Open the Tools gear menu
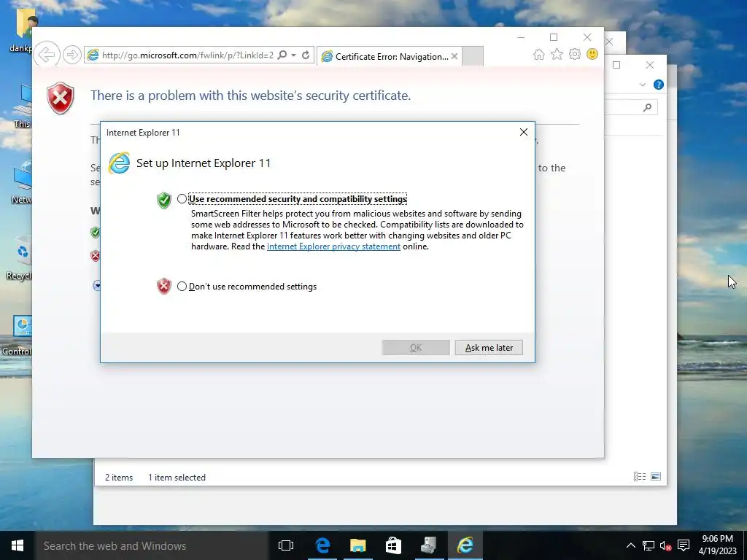 click(575, 54)
